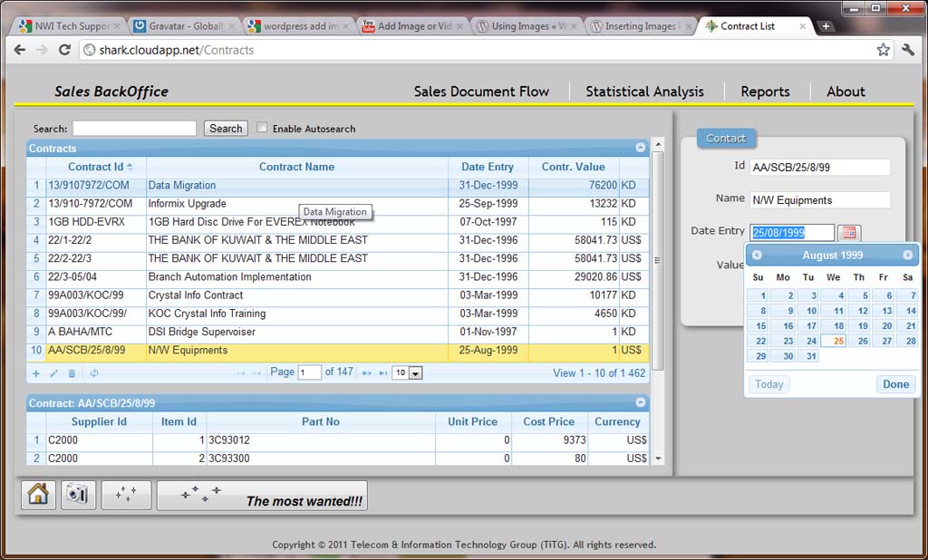Click the Search text input field
The height and width of the screenshot is (560, 928).
coord(134,129)
